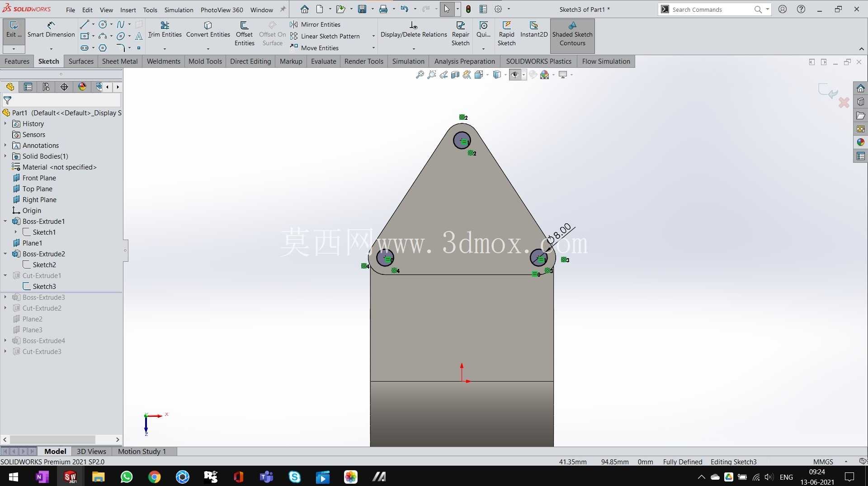This screenshot has width=868, height=486.
Task: Toggle Hide/Show Items eye icon
Action: coord(514,75)
